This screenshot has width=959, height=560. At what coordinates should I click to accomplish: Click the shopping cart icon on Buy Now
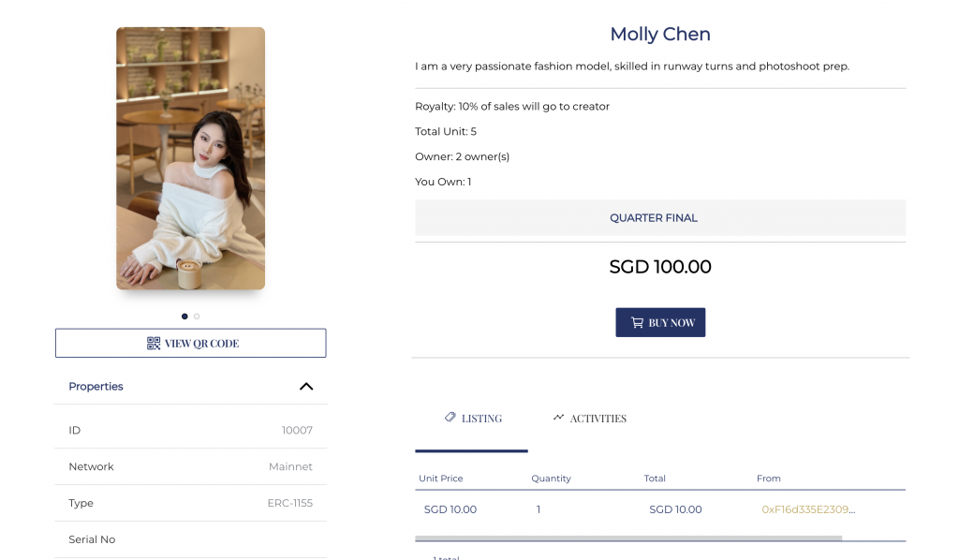(637, 322)
